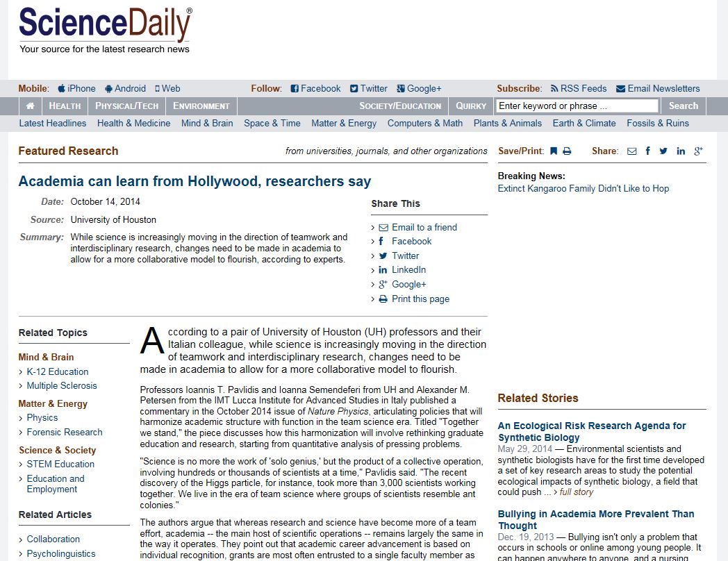
Task: Open the Health menu
Action: pyautogui.click(x=65, y=106)
